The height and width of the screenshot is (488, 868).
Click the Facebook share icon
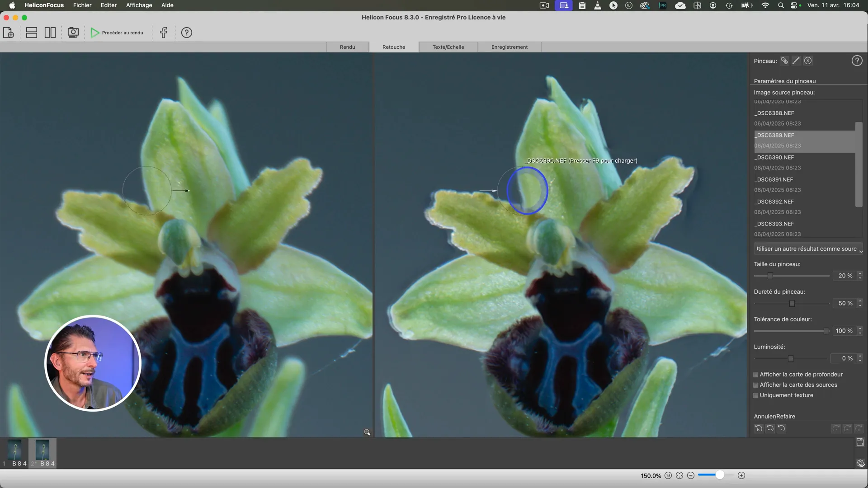pyautogui.click(x=164, y=33)
